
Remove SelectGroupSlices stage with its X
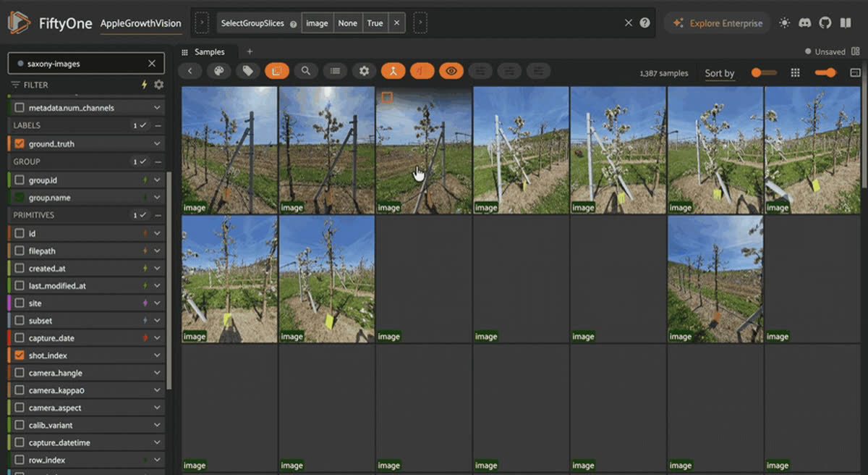pyautogui.click(x=396, y=23)
